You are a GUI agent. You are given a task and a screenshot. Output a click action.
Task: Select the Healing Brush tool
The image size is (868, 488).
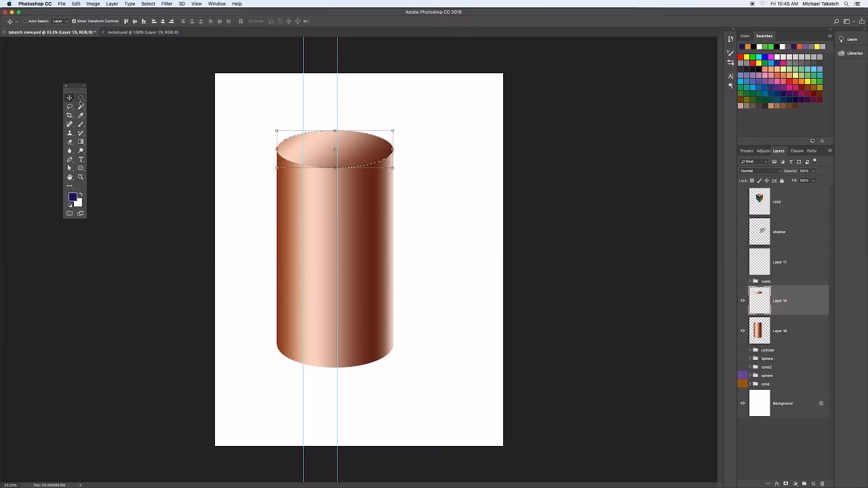pyautogui.click(x=69, y=124)
